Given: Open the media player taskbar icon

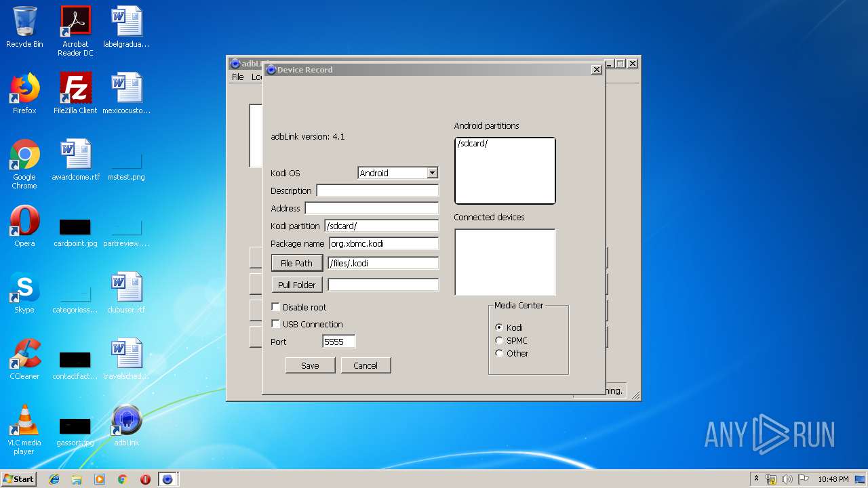Looking at the screenshot, I should point(100,479).
